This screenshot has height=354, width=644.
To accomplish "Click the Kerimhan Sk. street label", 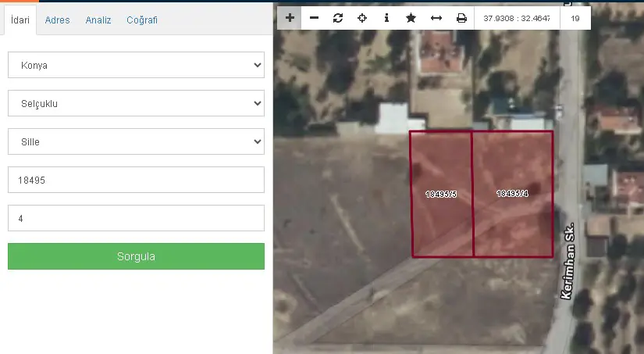I will point(568,261).
